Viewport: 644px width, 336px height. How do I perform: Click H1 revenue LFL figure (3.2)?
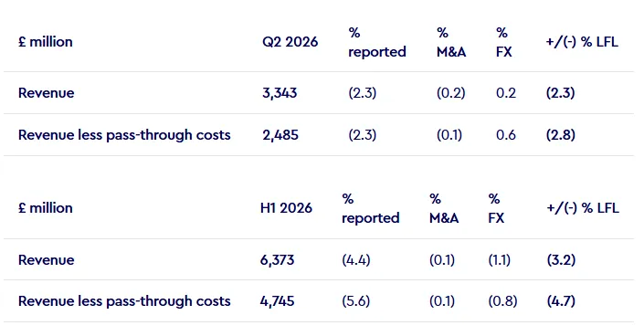(561, 260)
